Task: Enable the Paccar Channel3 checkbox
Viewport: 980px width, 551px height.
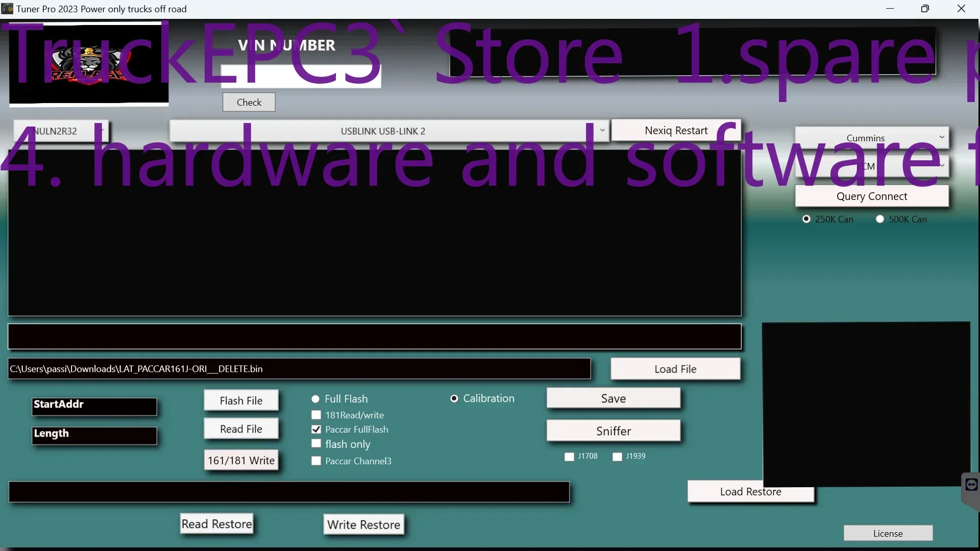Action: click(x=316, y=461)
